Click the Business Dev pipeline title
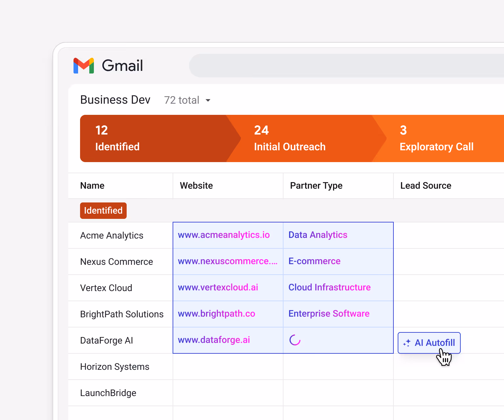 (115, 100)
